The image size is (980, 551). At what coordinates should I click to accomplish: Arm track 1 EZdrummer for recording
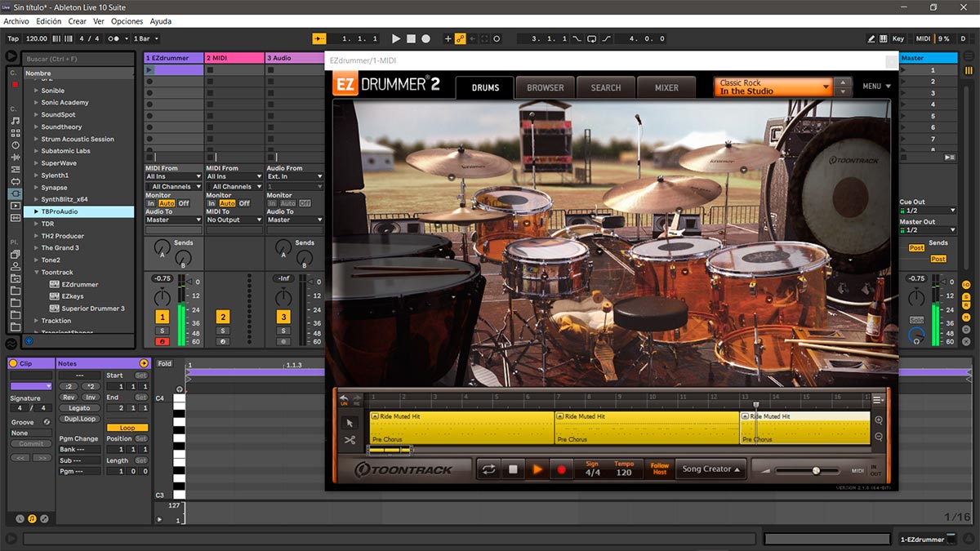coord(162,341)
